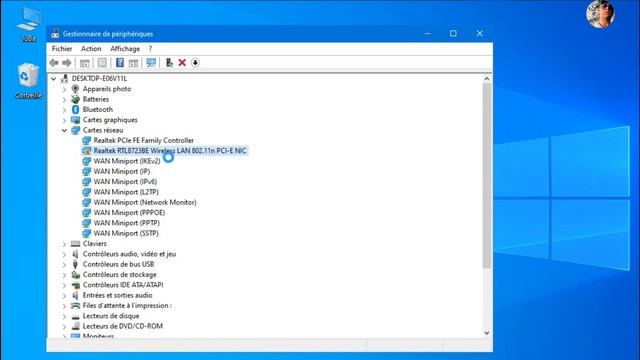Viewport: 640px width, 360px height.
Task: Click the blue Help toolbar icon
Action: (120, 63)
